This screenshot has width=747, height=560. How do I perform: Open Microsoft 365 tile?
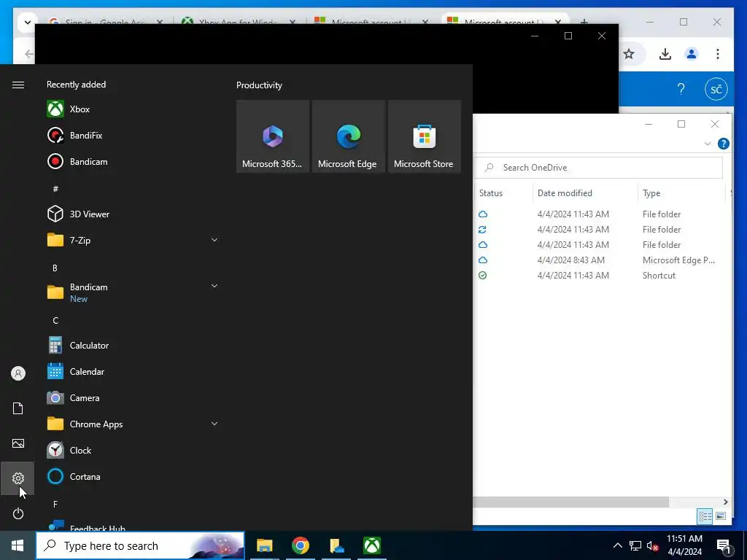273,136
